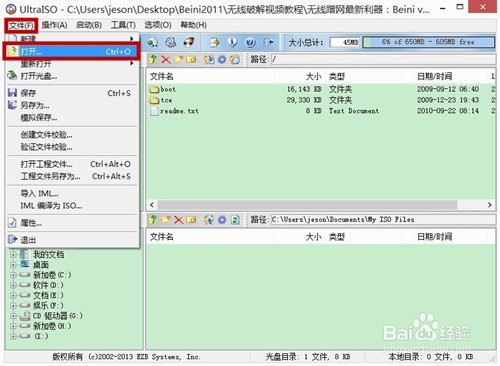
Task: Open the 重新打开 submenu
Action: (x=72, y=63)
